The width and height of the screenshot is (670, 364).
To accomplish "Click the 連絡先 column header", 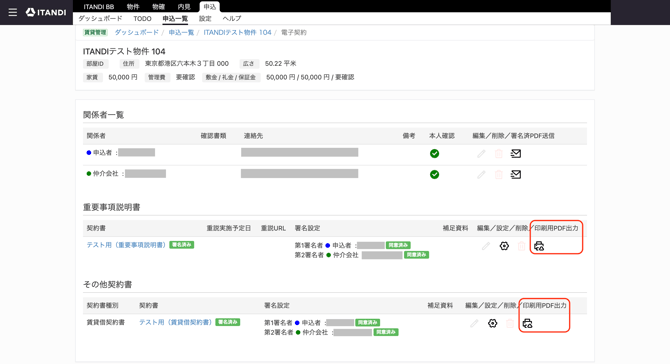I will coord(253,136).
